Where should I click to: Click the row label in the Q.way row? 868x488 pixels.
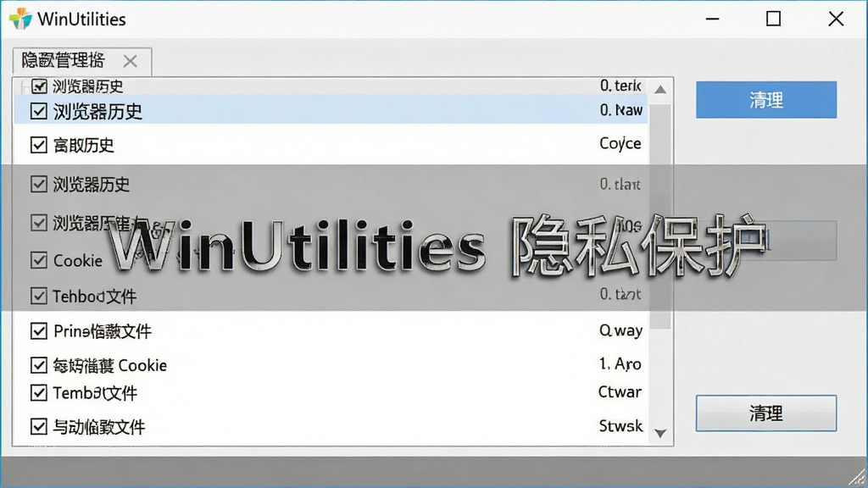coord(103,331)
